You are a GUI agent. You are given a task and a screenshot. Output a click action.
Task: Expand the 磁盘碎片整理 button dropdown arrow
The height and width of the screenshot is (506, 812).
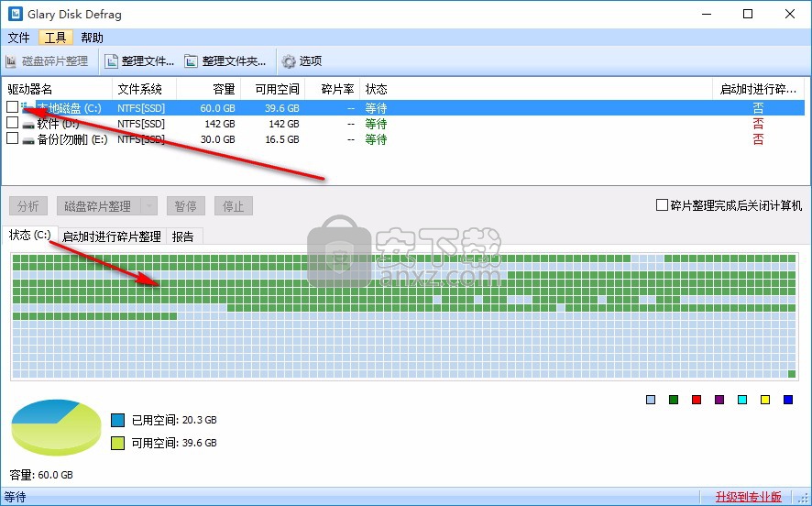149,206
